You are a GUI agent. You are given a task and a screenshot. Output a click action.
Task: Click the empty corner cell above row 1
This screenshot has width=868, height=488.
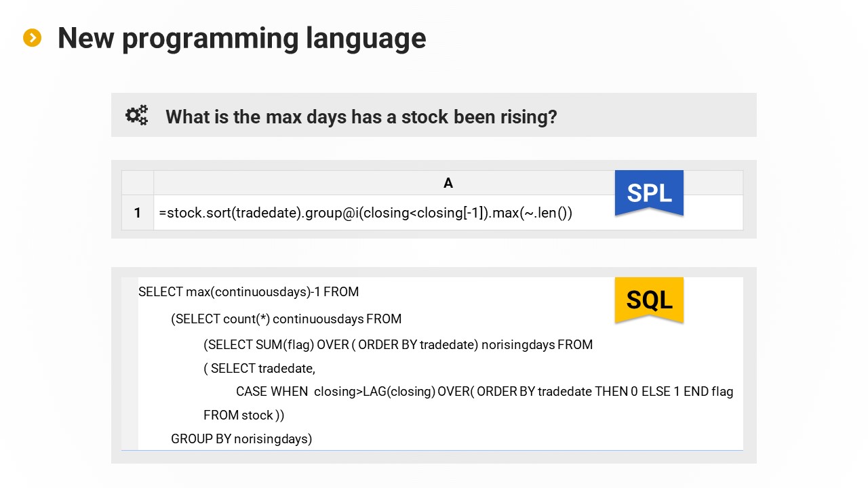(138, 183)
